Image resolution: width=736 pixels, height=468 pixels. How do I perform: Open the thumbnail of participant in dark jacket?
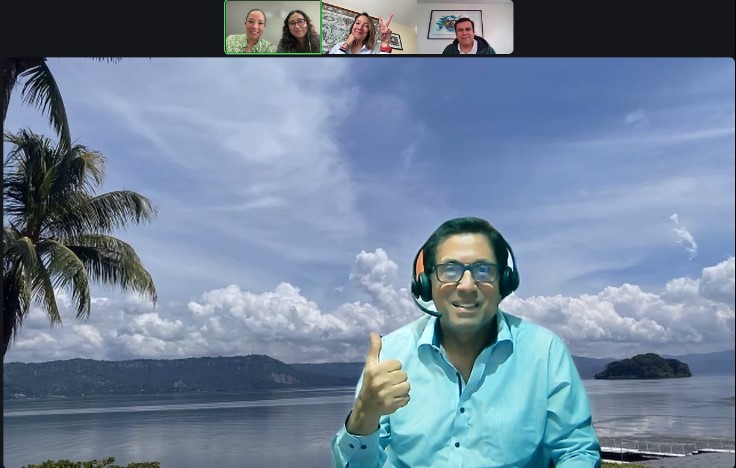coord(465,27)
